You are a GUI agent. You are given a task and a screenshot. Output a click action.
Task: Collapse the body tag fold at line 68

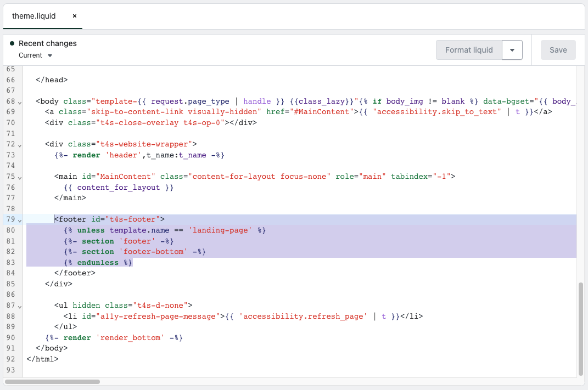coord(20,102)
